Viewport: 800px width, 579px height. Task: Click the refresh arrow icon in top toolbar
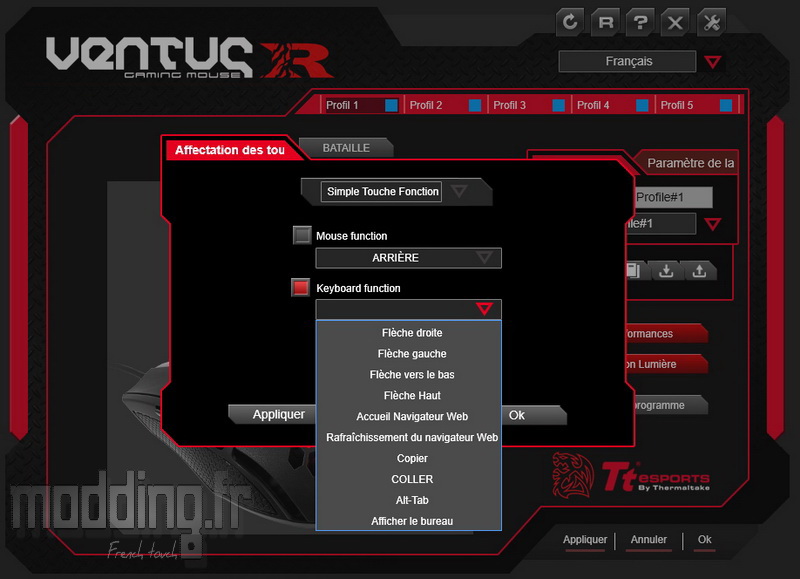569,22
